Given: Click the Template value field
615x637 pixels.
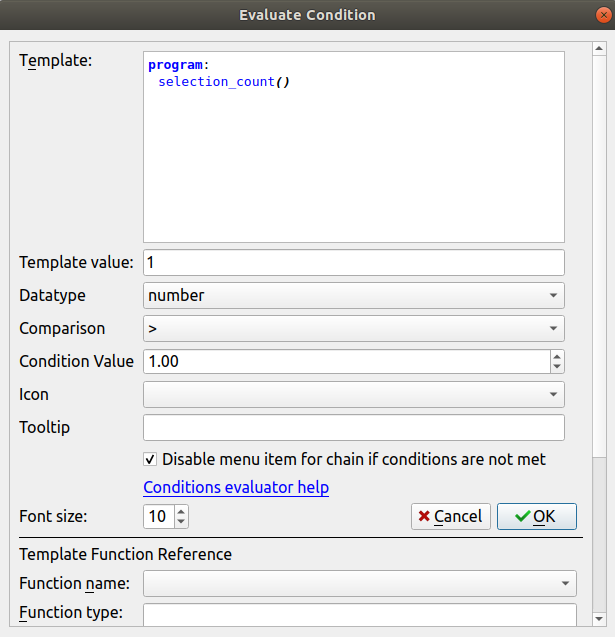Looking at the screenshot, I should tap(354, 262).
